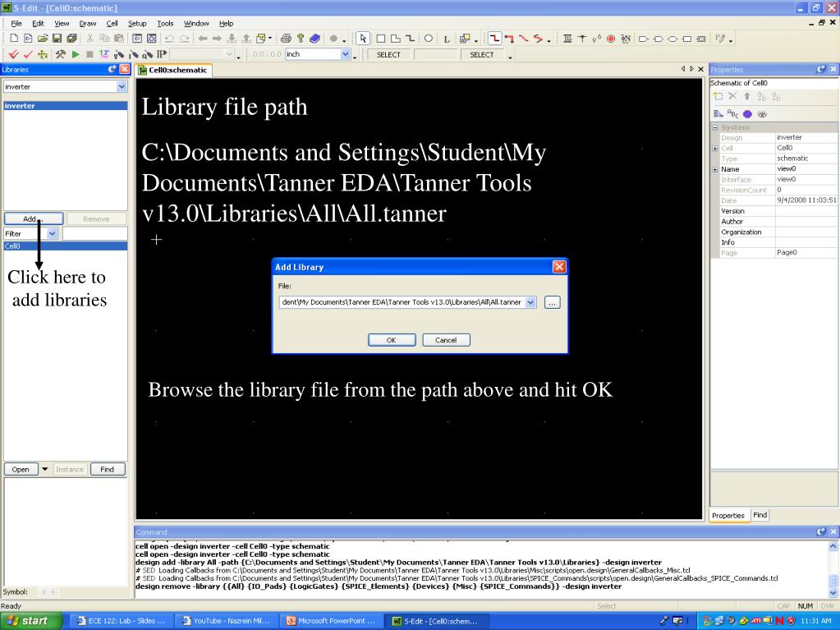The width and height of the screenshot is (840, 630).
Task: Toggle the eye visibility icon in Properties
Action: click(762, 113)
